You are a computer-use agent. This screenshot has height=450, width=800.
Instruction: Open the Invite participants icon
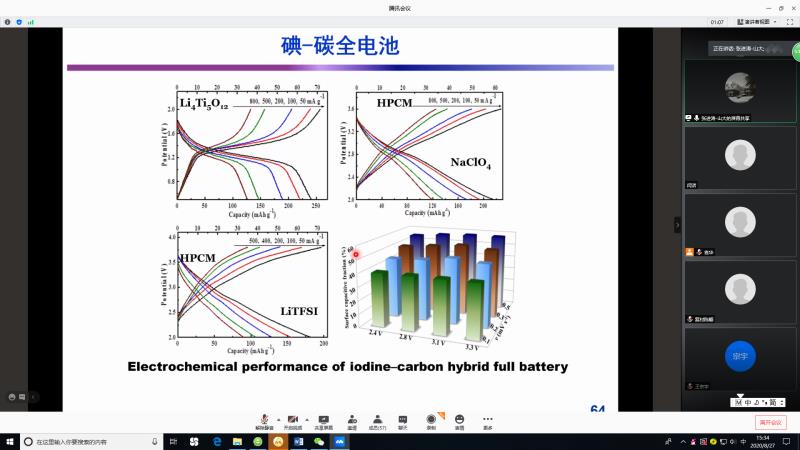(x=352, y=420)
